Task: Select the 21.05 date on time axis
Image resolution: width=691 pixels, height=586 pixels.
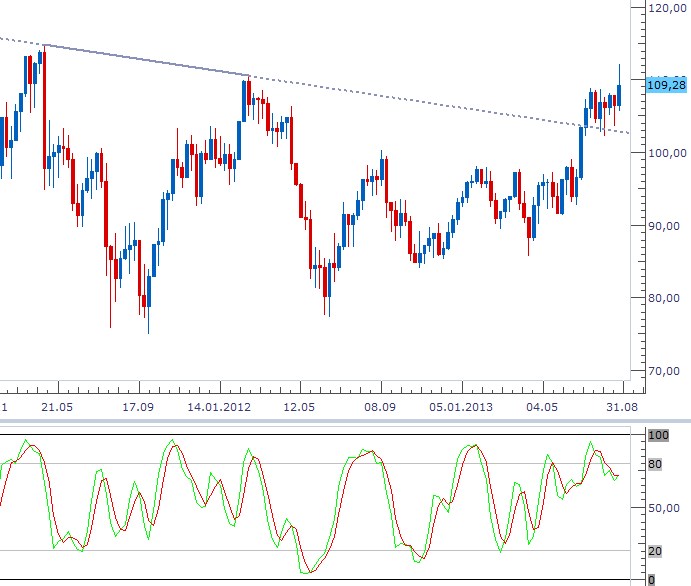Action: pos(57,408)
